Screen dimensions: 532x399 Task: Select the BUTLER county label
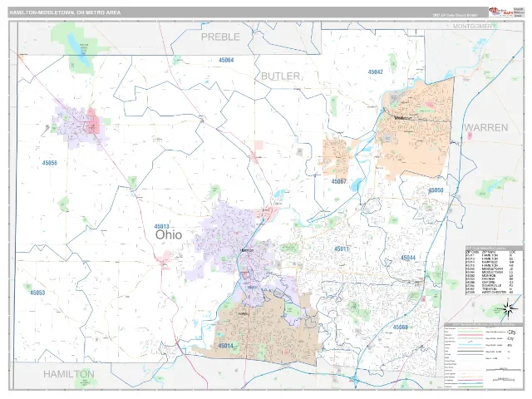[x=280, y=76]
